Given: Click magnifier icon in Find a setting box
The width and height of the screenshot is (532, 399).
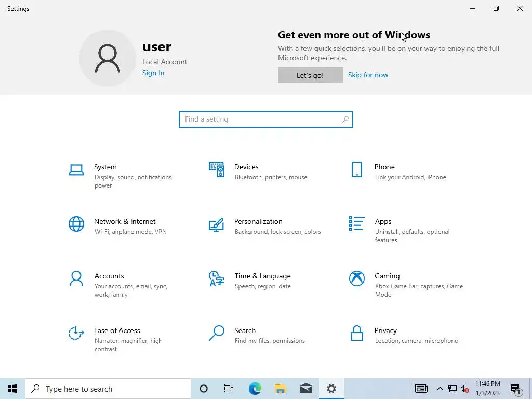Looking at the screenshot, I should [345, 119].
